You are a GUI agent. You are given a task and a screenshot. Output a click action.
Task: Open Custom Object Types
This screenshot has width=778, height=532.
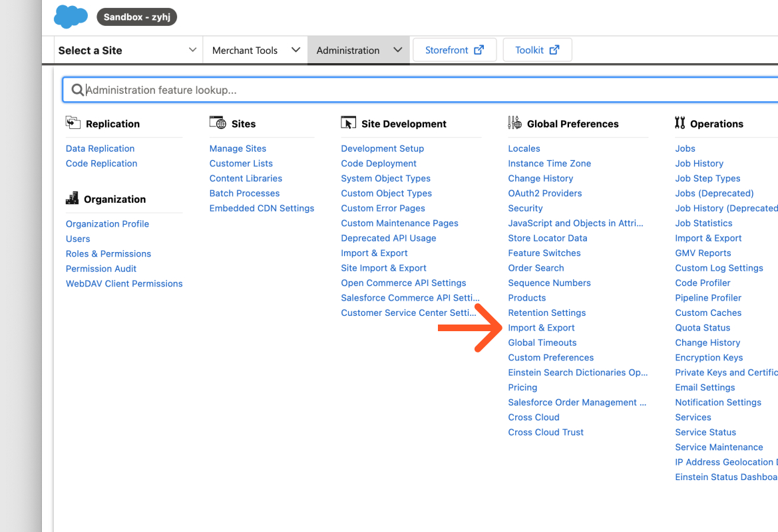coord(387,193)
